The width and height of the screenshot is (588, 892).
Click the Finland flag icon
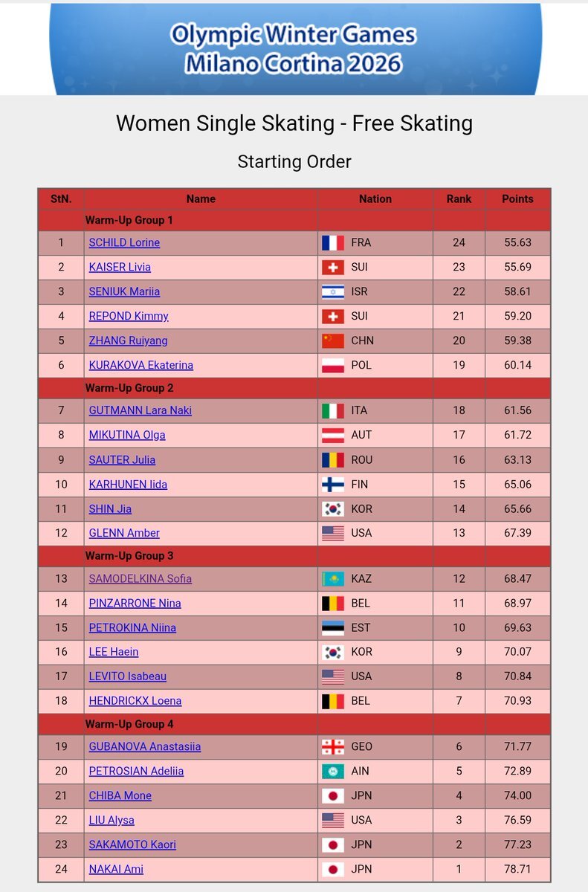(332, 485)
